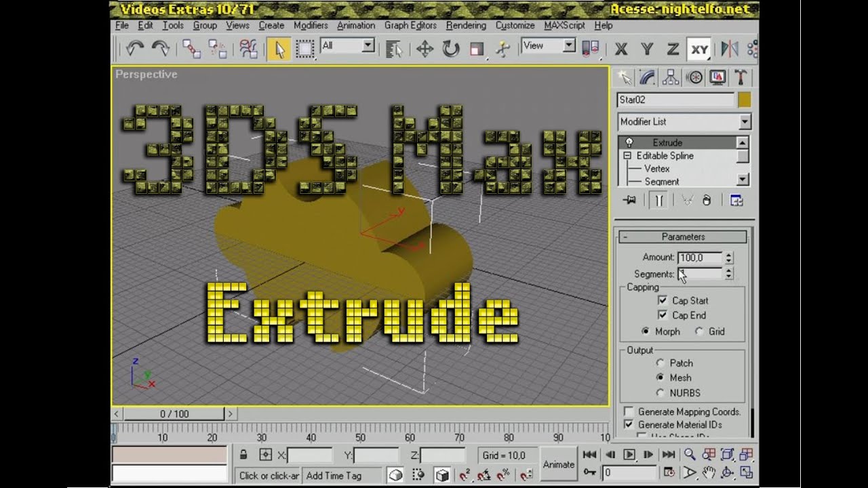Click scroll-up arrow in modifier stack
The height and width of the screenshot is (488, 868).
[743, 142]
